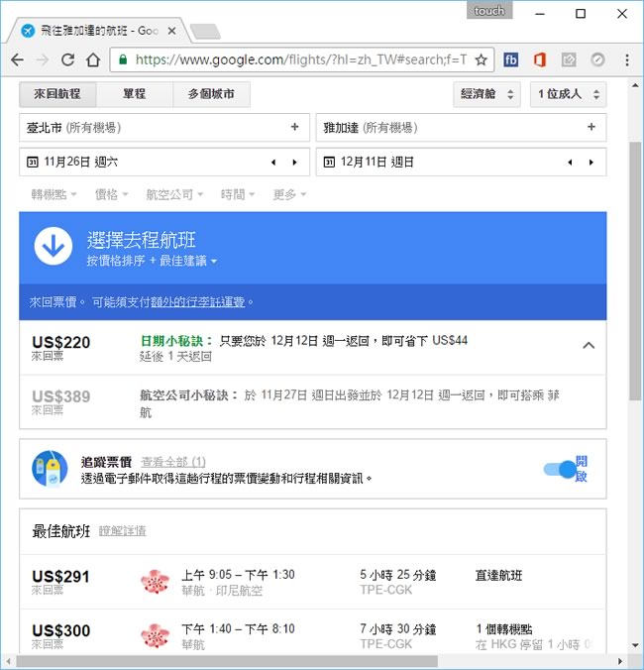Click the blue down-arrow circle icon
The height and width of the screenshot is (670, 644).
coord(54,247)
